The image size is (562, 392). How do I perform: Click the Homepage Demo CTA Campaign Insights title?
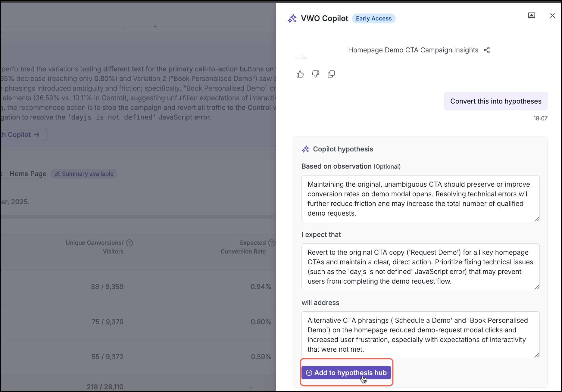pyautogui.click(x=413, y=50)
